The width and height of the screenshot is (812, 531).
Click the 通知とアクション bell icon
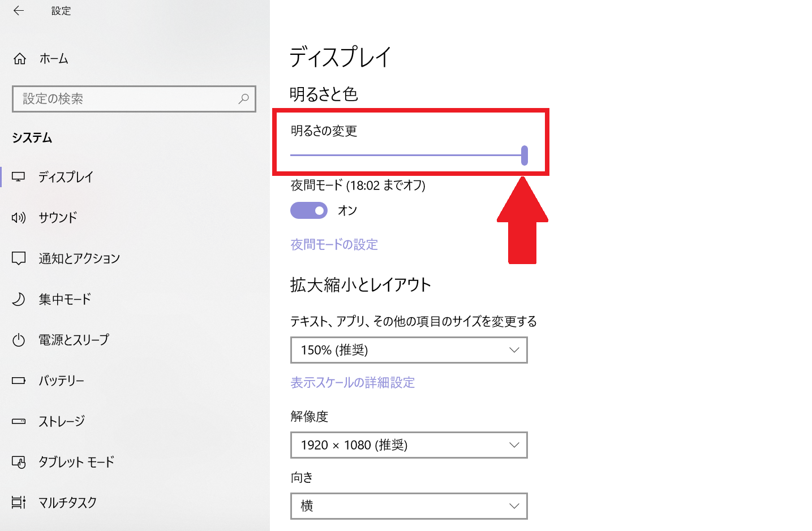pos(19,258)
